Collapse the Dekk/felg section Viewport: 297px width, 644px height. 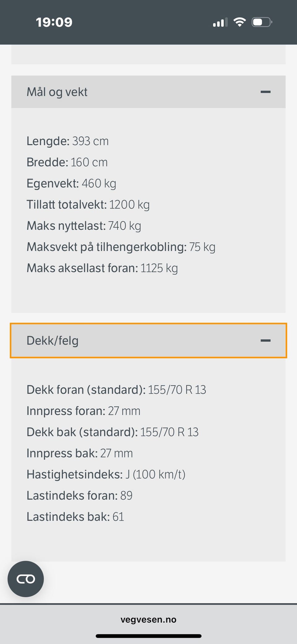[x=148, y=340]
